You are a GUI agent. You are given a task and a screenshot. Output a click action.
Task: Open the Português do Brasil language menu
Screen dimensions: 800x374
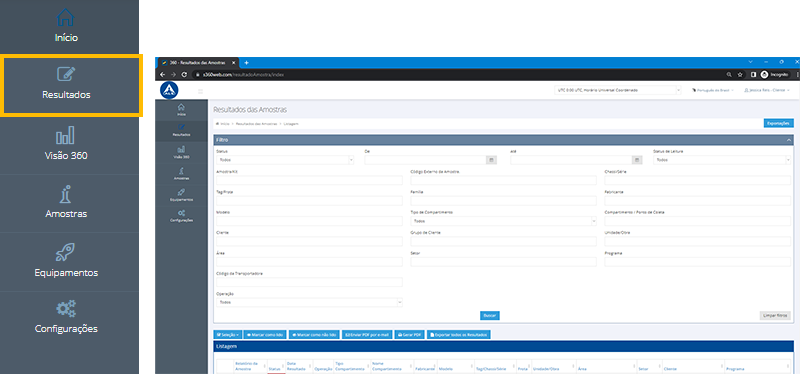point(713,90)
